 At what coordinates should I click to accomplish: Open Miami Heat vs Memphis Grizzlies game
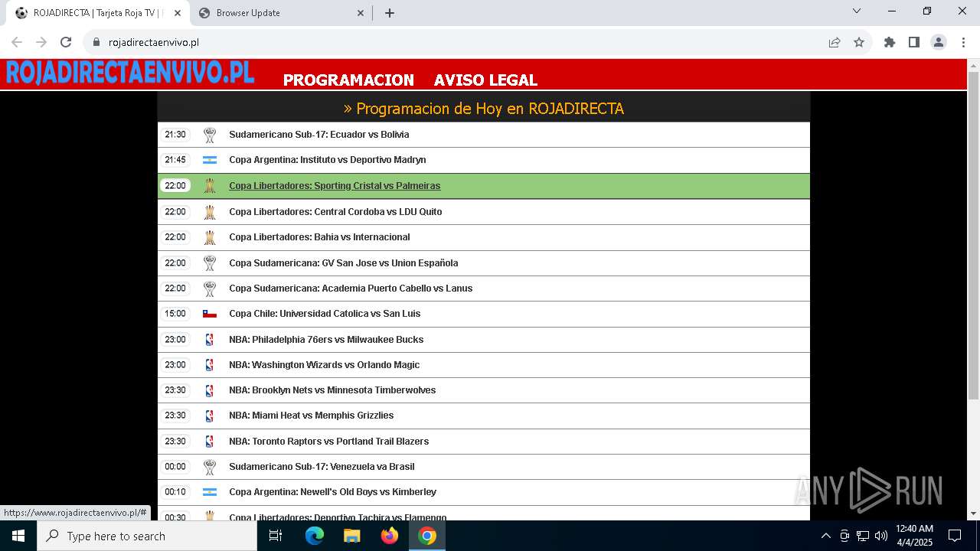coord(312,416)
